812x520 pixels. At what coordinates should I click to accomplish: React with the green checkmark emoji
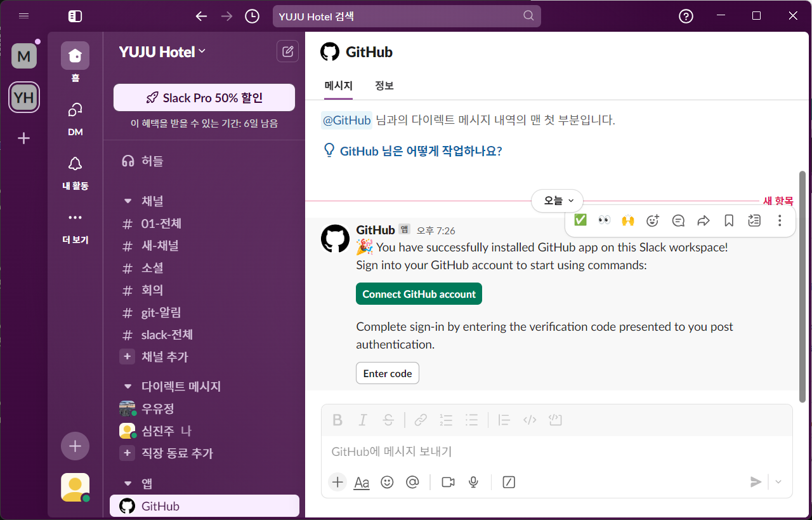[x=580, y=220]
